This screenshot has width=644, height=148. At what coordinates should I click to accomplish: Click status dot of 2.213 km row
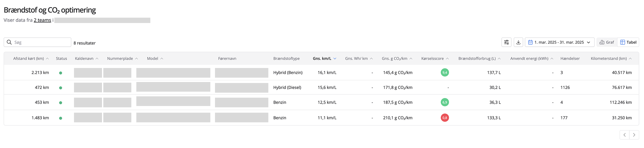click(x=61, y=73)
